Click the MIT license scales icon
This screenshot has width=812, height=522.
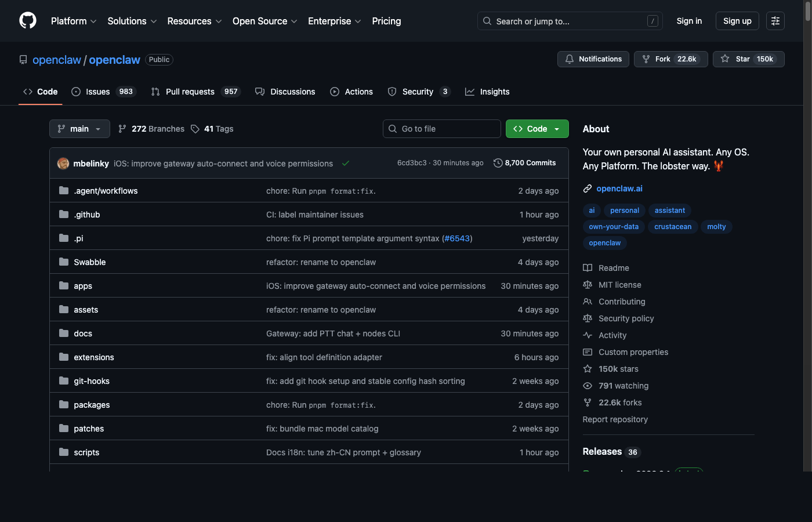588,284
